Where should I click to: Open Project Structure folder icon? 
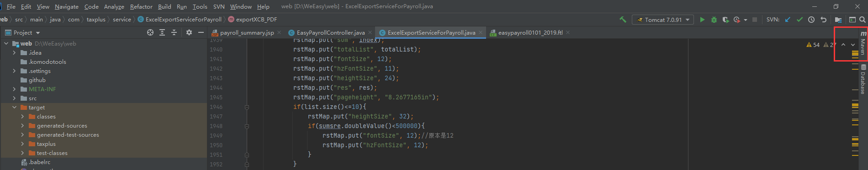point(838,20)
